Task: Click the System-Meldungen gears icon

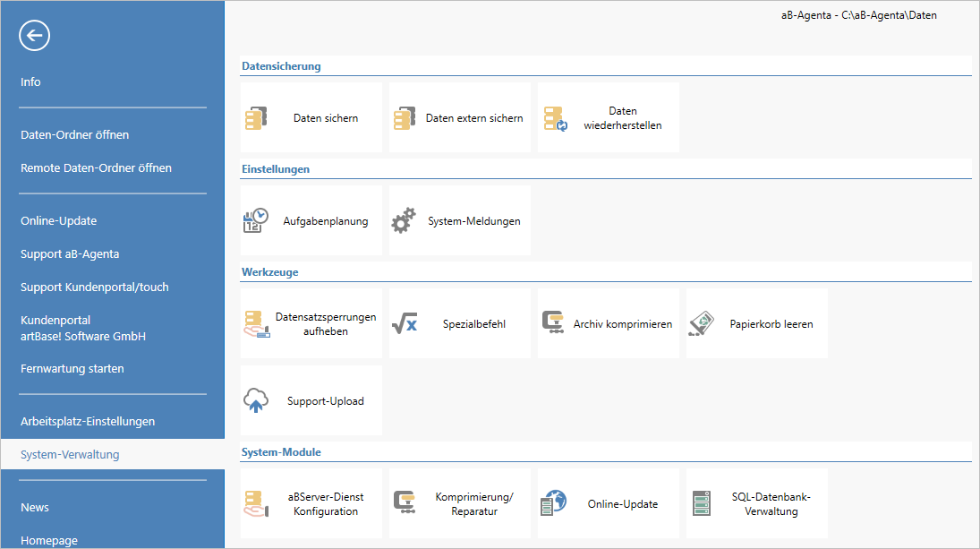Action: [404, 220]
